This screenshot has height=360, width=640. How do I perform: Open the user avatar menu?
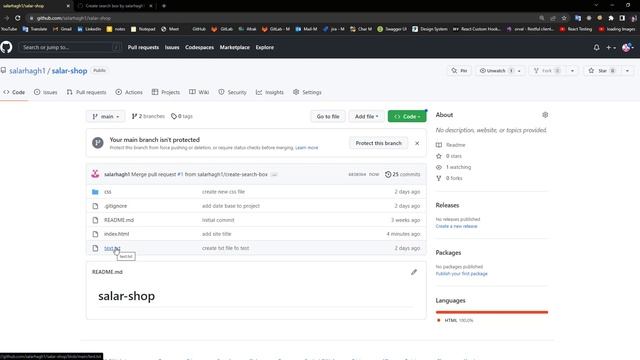pyautogui.click(x=628, y=47)
